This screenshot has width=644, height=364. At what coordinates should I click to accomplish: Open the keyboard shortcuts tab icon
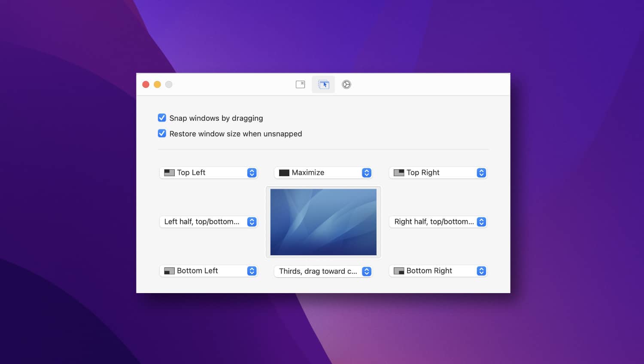[x=300, y=85]
